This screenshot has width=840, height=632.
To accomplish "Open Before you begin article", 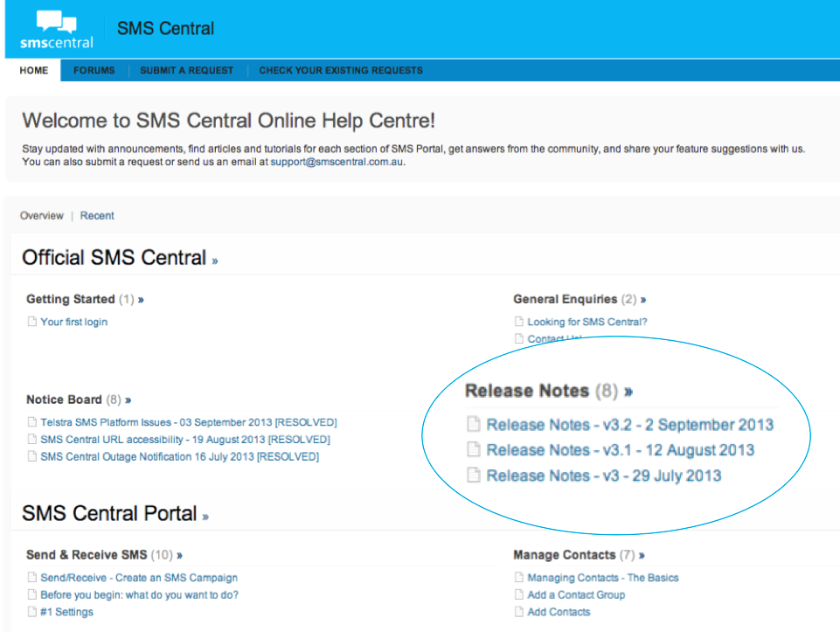I will click(139, 595).
